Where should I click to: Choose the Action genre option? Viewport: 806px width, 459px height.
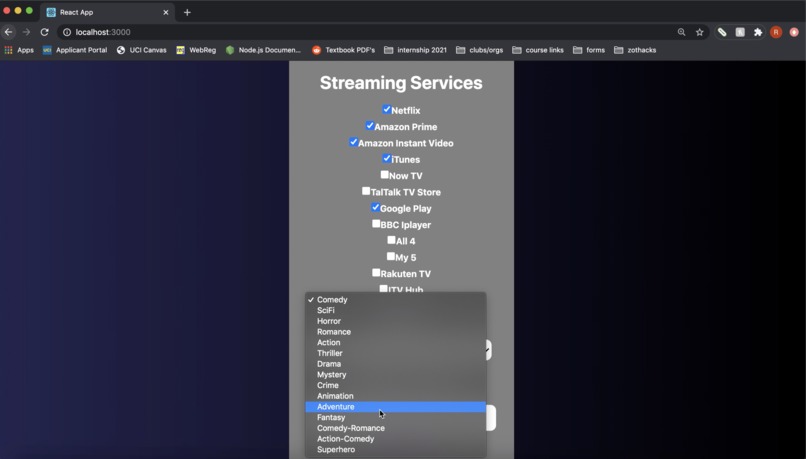click(395, 342)
